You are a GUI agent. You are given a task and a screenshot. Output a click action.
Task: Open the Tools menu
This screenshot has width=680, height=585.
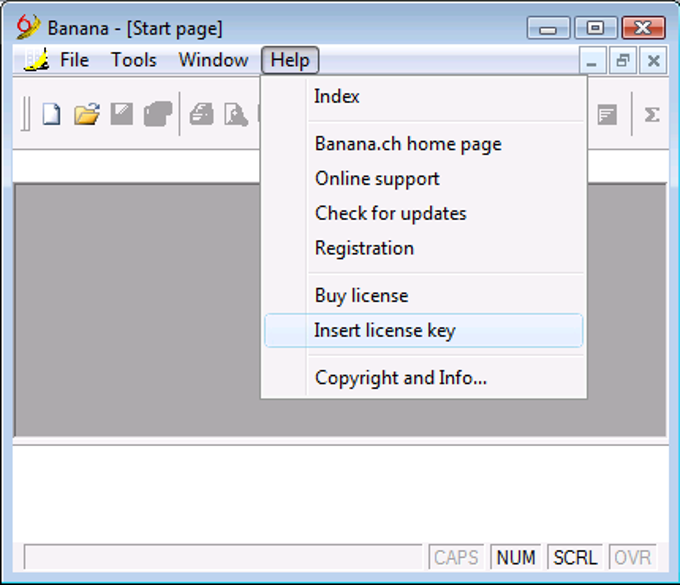pyautogui.click(x=134, y=60)
